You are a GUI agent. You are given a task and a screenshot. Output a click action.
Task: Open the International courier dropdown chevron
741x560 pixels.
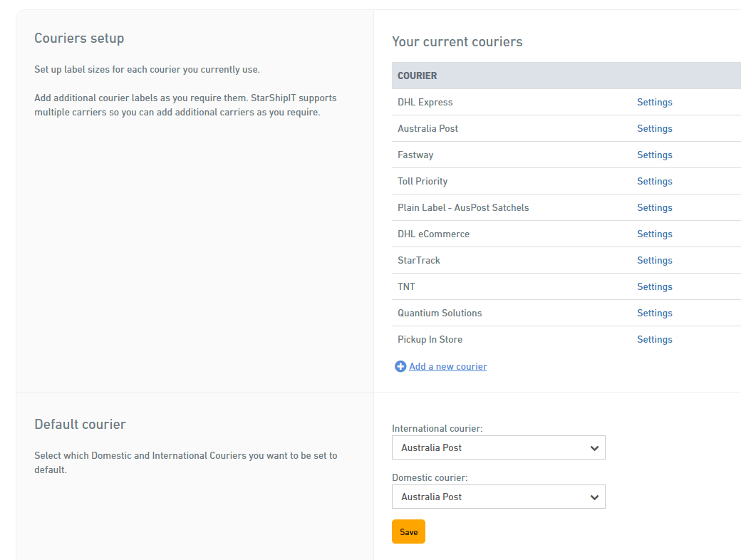click(x=594, y=447)
